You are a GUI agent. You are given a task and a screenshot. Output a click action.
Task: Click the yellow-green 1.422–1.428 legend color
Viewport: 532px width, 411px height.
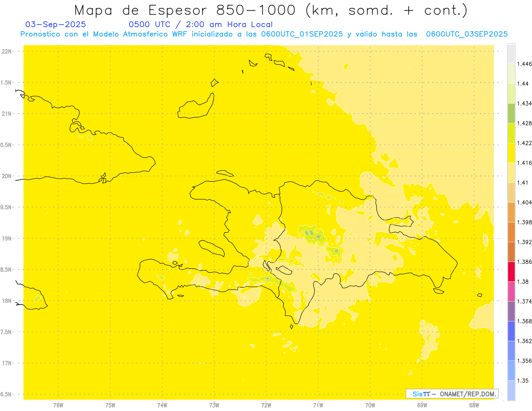point(512,133)
